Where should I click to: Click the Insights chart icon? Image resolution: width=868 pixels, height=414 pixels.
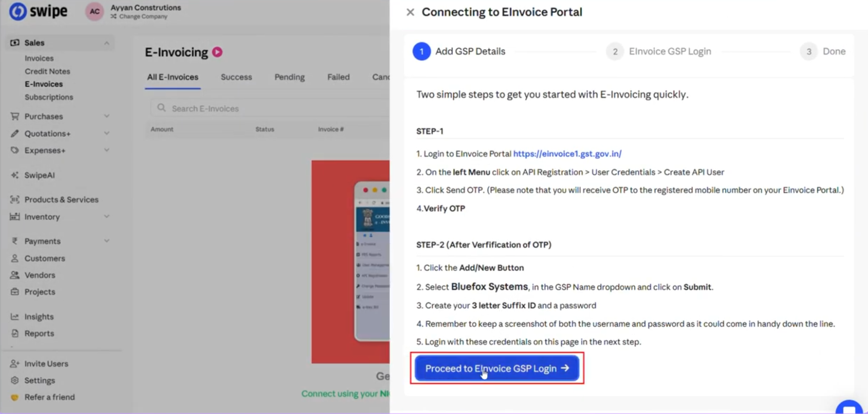15,316
